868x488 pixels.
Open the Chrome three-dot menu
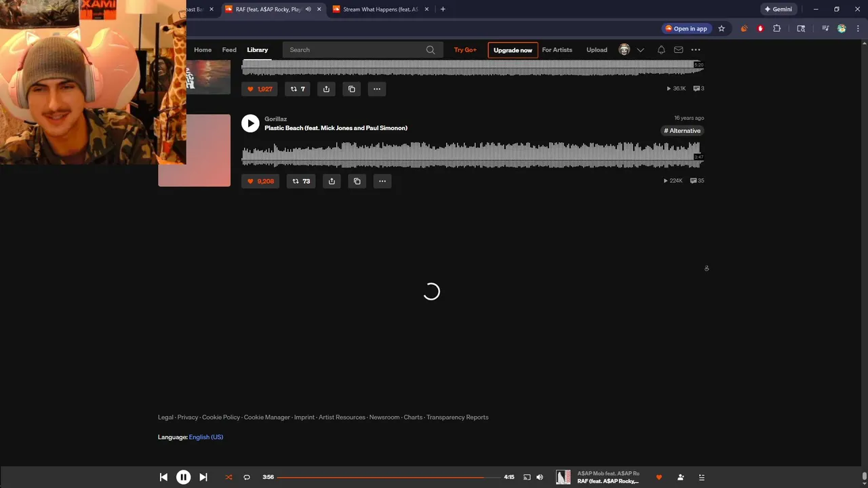pos(858,28)
